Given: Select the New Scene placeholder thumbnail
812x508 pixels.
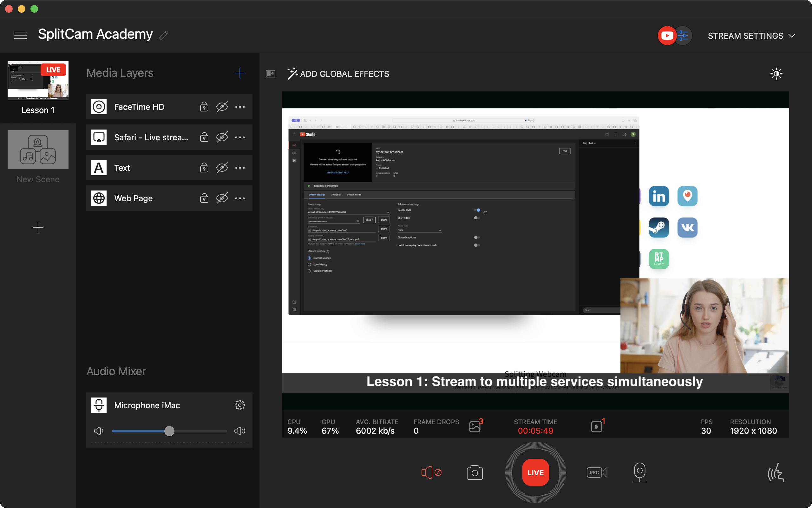Looking at the screenshot, I should (38, 150).
